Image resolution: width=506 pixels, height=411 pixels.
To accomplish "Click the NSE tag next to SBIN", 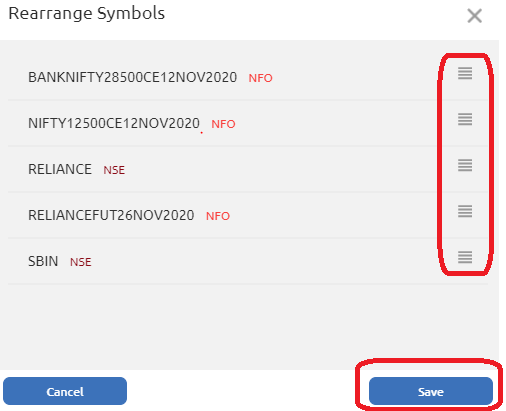I will (81, 262).
